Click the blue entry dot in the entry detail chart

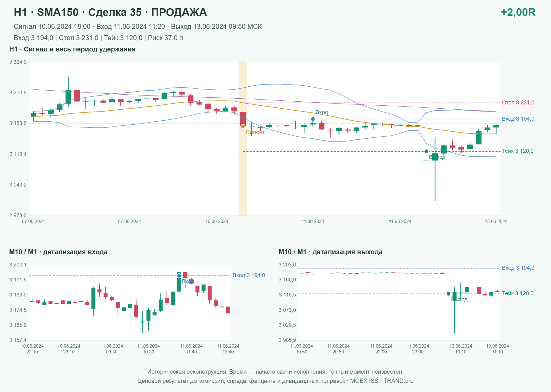(179, 276)
